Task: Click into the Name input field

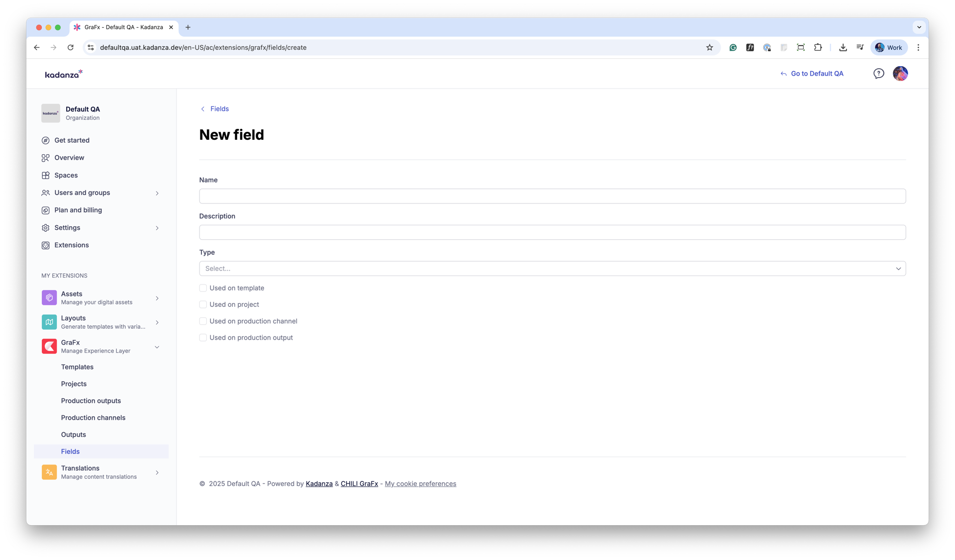Action: pos(552,196)
